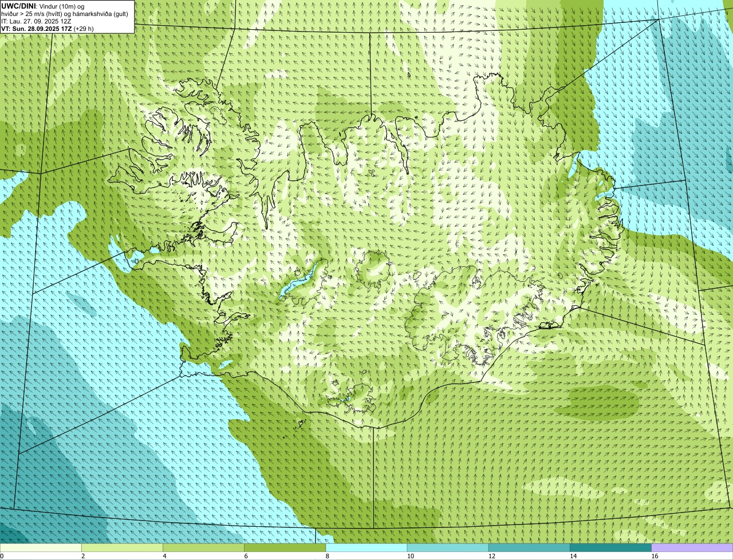Click the "hviður > 25 m/s (hvítt)" description line
Viewport: 733px width, 560px height.
65,14
